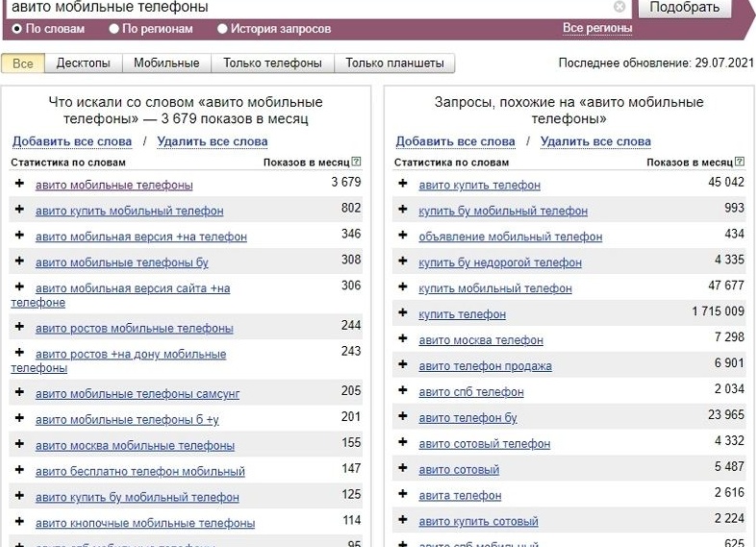Add «авито купить сотовый» via plus icon
The width and height of the screenshot is (756, 547).
pos(403,519)
